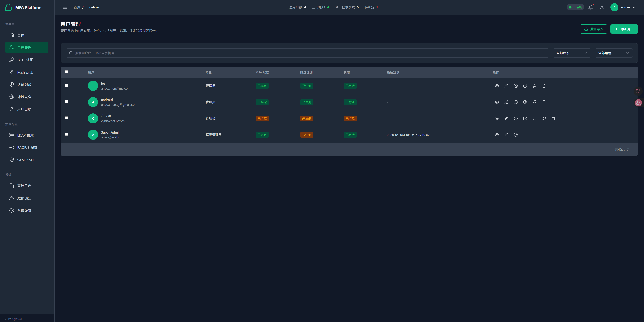Open TOTP 认证 in the sidebar

(25, 60)
